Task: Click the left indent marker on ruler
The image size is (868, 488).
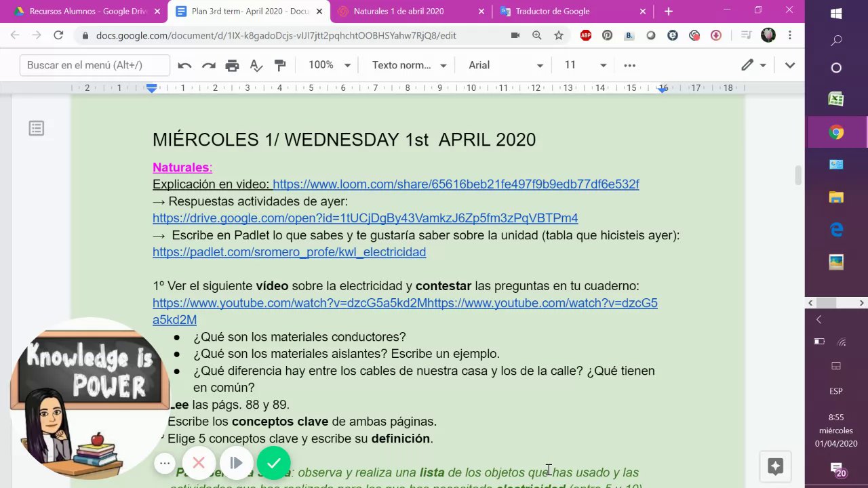Action: click(152, 88)
